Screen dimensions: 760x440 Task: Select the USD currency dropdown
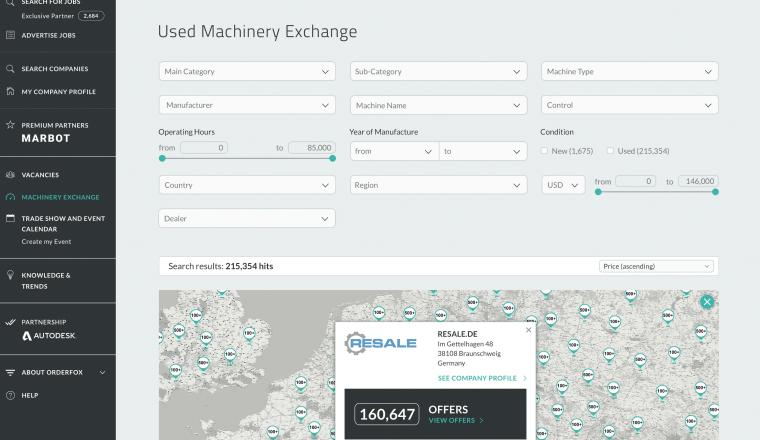(563, 185)
